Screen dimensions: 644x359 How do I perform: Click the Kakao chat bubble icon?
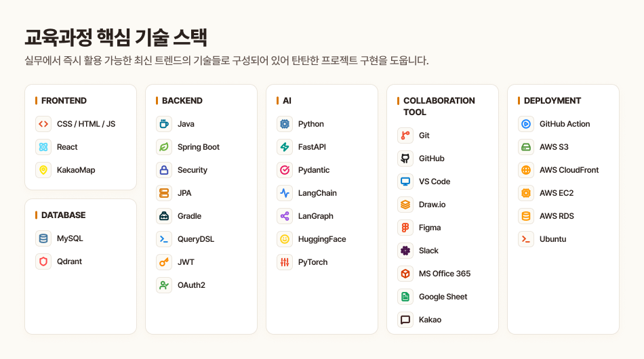405,320
